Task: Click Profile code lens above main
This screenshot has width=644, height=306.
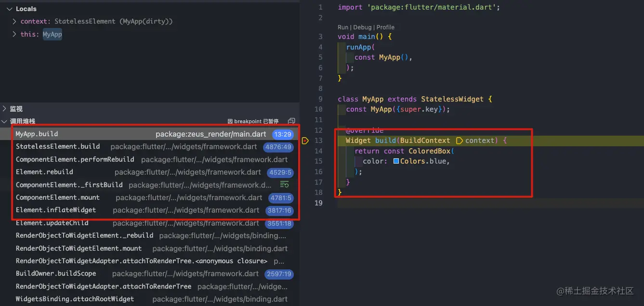Action: click(385, 27)
